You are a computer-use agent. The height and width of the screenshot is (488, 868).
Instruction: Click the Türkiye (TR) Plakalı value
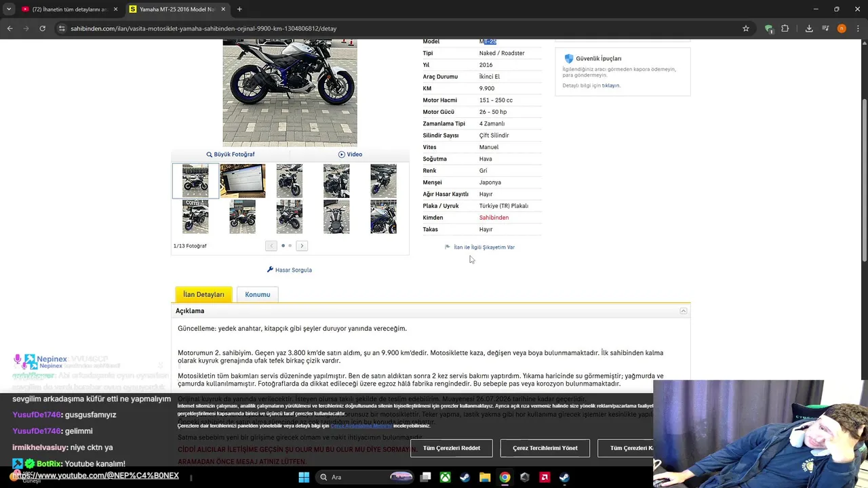(x=504, y=206)
